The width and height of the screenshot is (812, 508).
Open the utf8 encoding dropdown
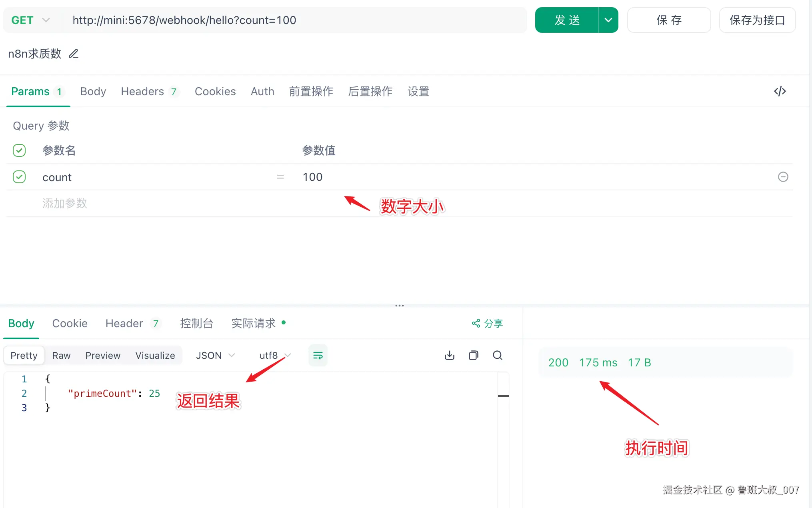pos(275,355)
